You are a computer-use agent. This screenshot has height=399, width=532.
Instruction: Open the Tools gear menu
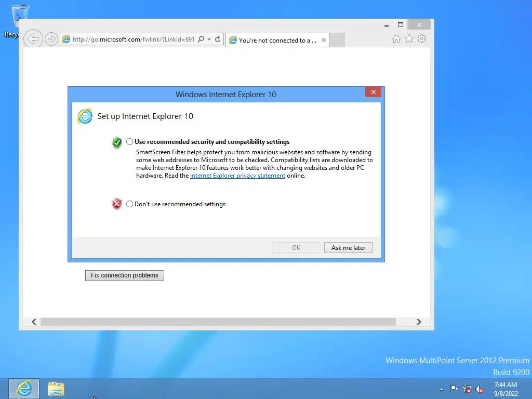(422, 38)
